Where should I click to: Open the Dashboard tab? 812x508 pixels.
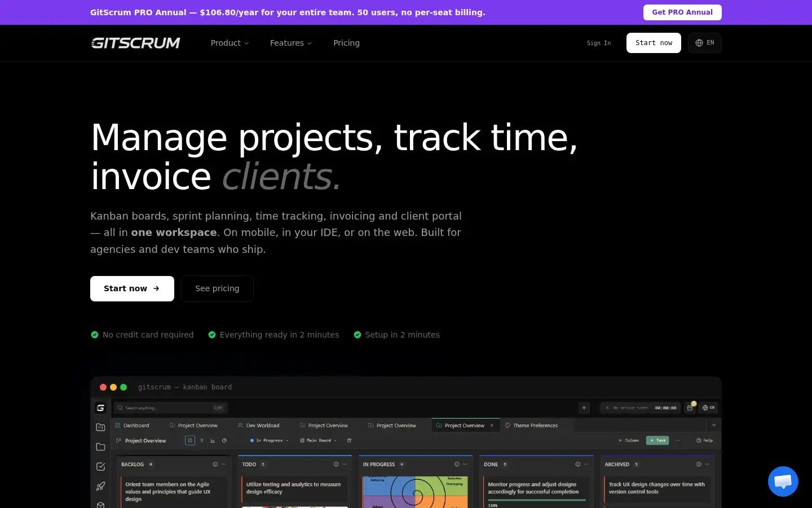[132, 426]
